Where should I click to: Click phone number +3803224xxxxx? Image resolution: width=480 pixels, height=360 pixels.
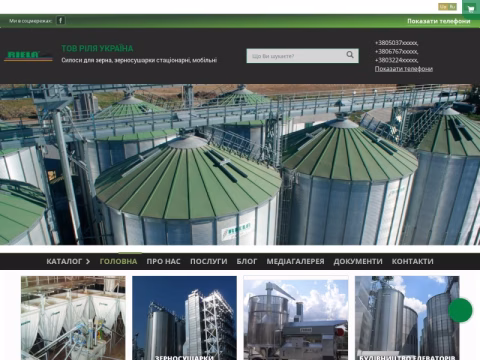(396, 60)
